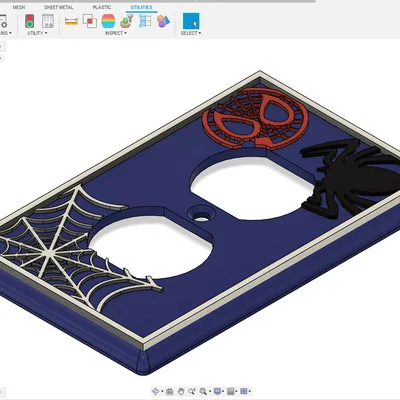The image size is (400, 400).
Task: Select the Measure tool in Inspect
Action: [71, 22]
